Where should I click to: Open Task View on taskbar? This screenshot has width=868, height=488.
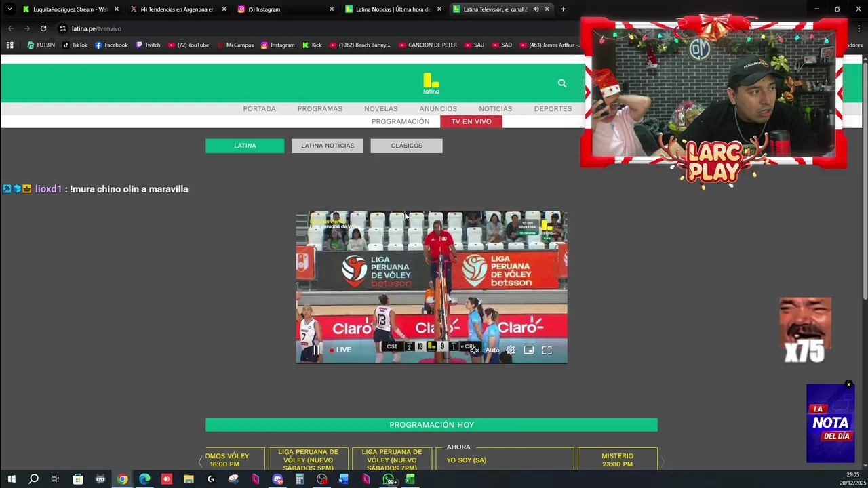[x=56, y=479]
